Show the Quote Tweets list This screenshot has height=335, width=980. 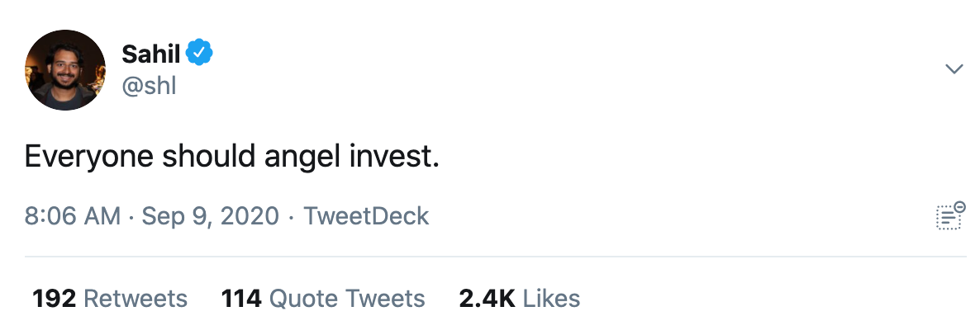coord(347,299)
